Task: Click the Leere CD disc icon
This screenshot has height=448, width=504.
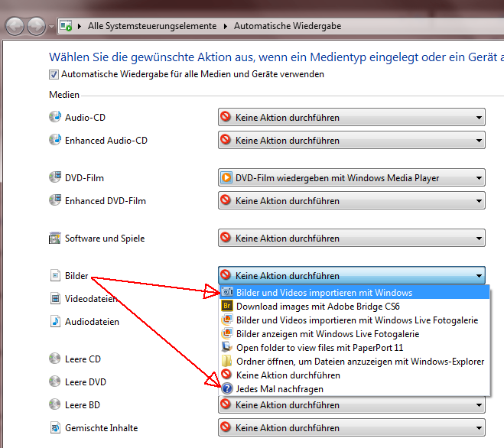Action: point(55,359)
